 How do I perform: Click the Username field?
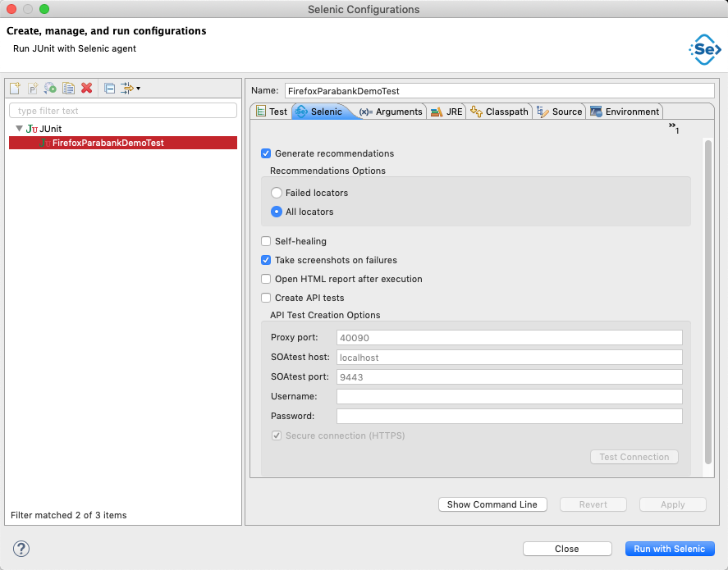(510, 397)
